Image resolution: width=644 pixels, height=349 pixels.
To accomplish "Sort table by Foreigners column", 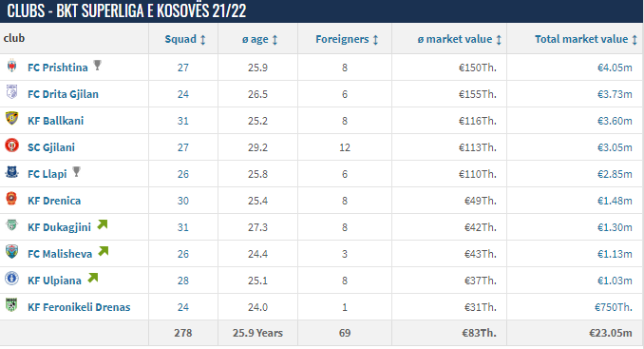I will coord(347,39).
